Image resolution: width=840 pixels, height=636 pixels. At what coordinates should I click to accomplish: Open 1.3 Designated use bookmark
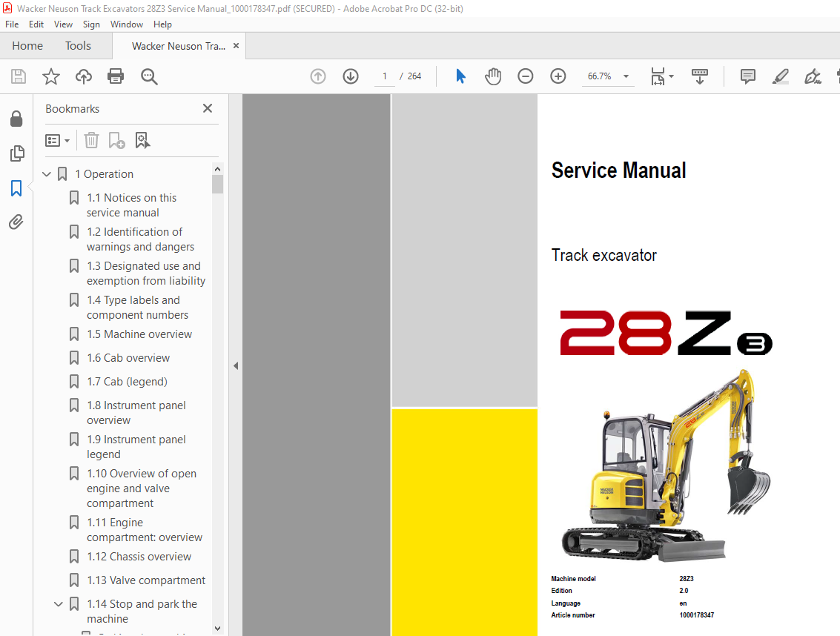click(146, 274)
